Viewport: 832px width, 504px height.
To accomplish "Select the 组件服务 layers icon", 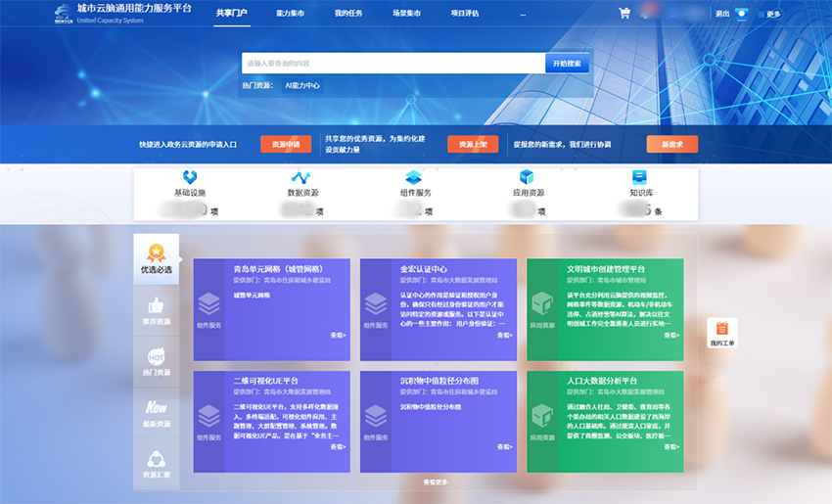I will click(413, 177).
